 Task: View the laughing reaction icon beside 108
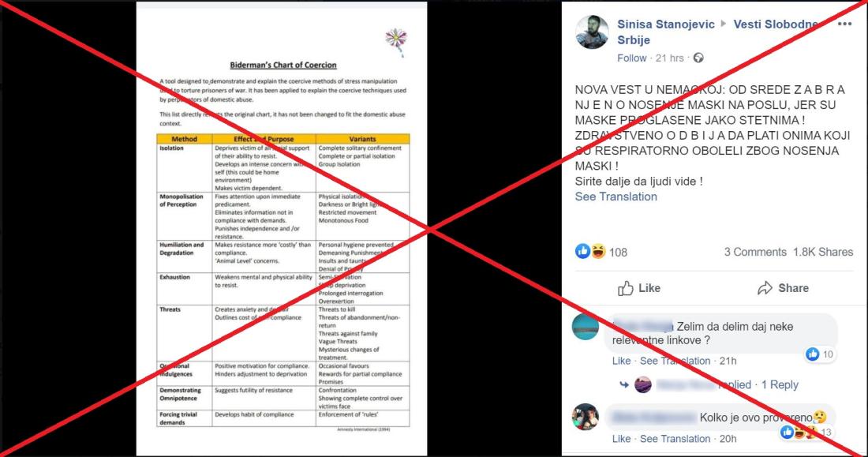(598, 252)
